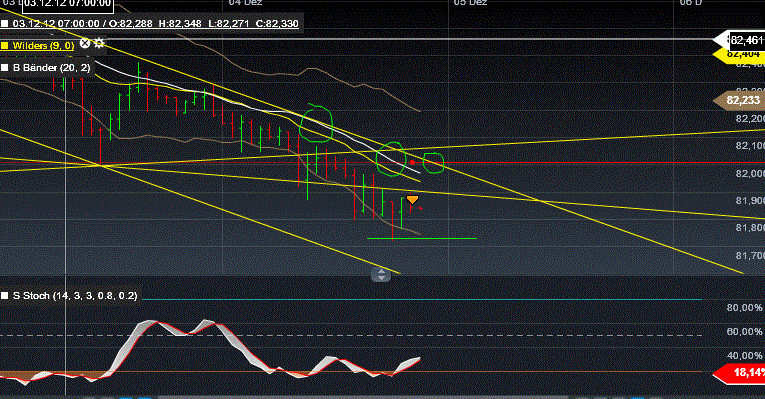Click the red dot on the red horizontal line
Image resolution: width=765 pixels, height=399 pixels.
(x=412, y=162)
